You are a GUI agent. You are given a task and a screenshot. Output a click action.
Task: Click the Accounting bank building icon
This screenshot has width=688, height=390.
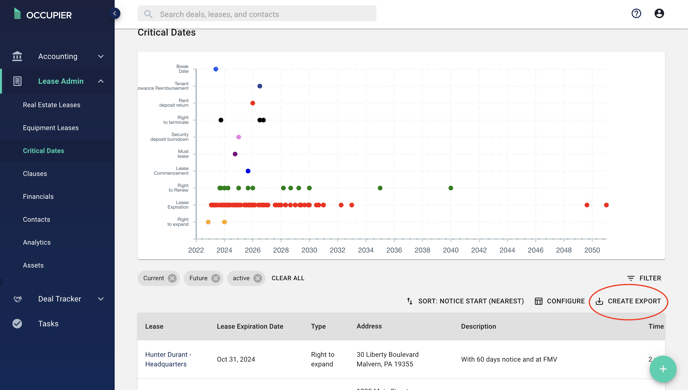17,56
